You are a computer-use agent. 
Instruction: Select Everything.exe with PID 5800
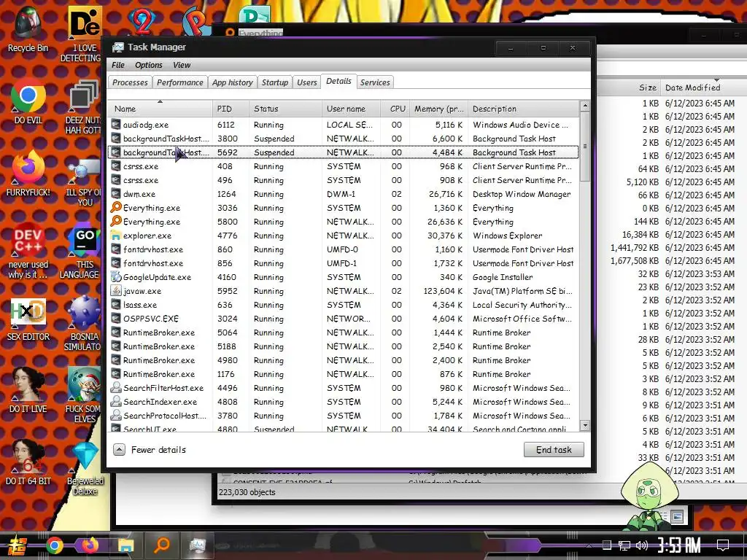coord(344,222)
